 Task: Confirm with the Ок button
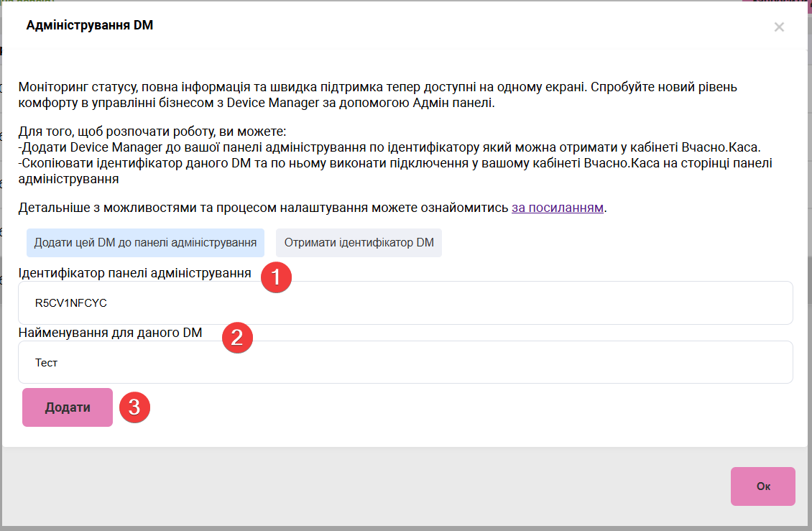(763, 486)
